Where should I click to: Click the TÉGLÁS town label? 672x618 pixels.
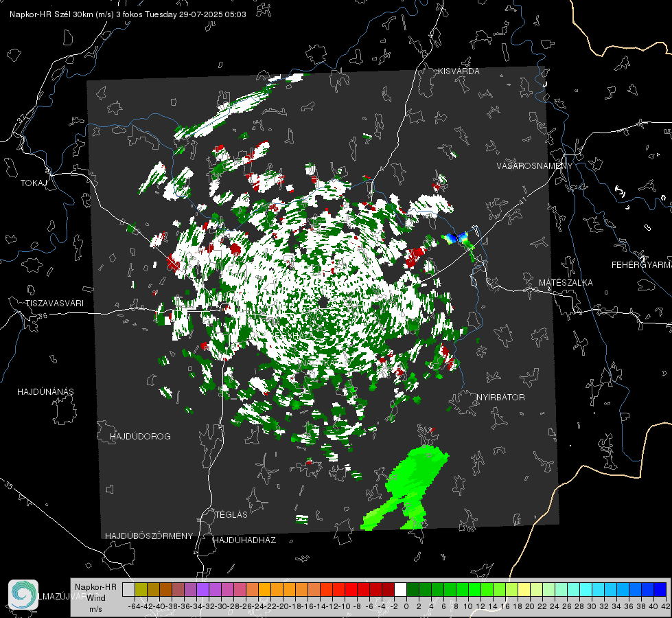(x=231, y=515)
